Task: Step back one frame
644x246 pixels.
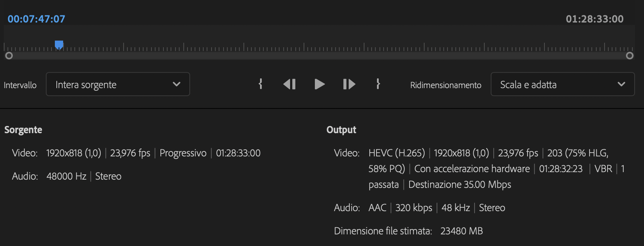Action: click(289, 84)
